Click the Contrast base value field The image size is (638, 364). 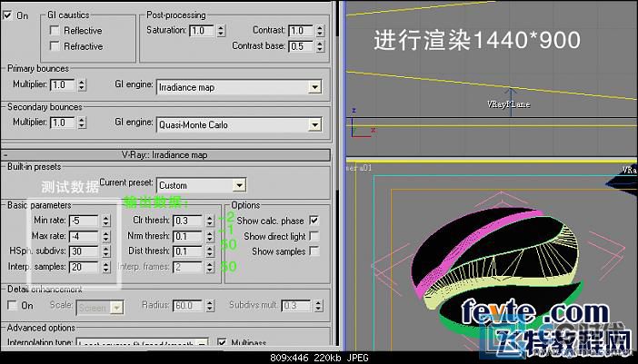click(301, 46)
